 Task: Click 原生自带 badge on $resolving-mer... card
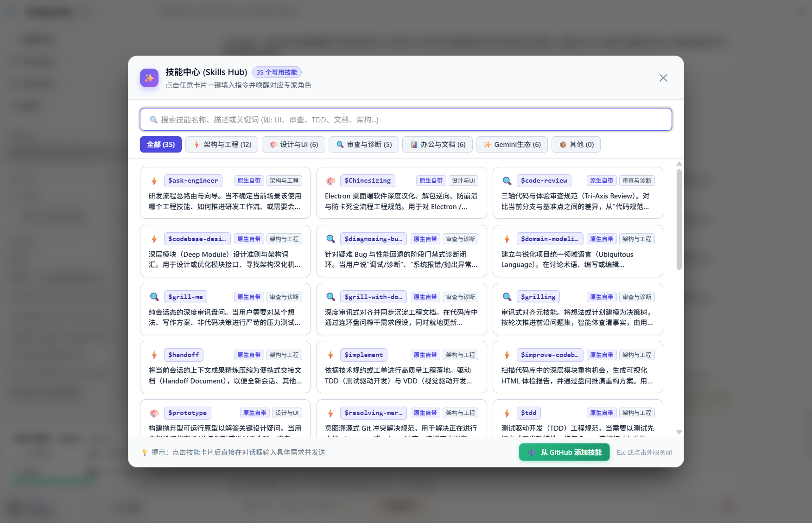425,413
